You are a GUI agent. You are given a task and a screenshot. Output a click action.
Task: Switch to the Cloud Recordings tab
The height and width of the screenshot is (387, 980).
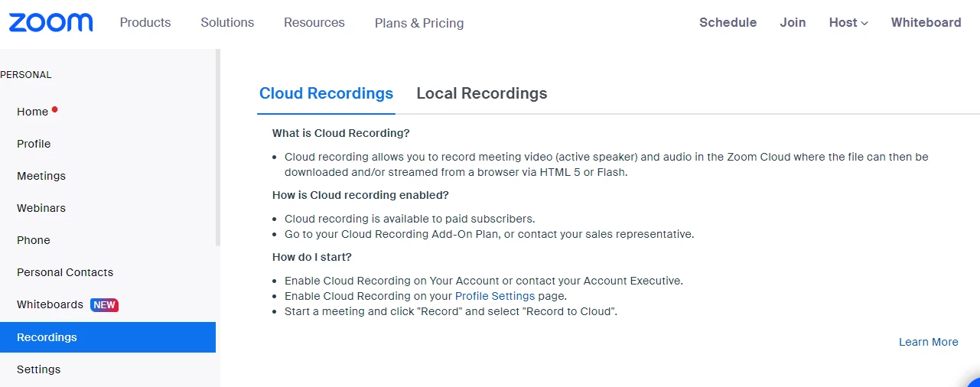(x=326, y=93)
